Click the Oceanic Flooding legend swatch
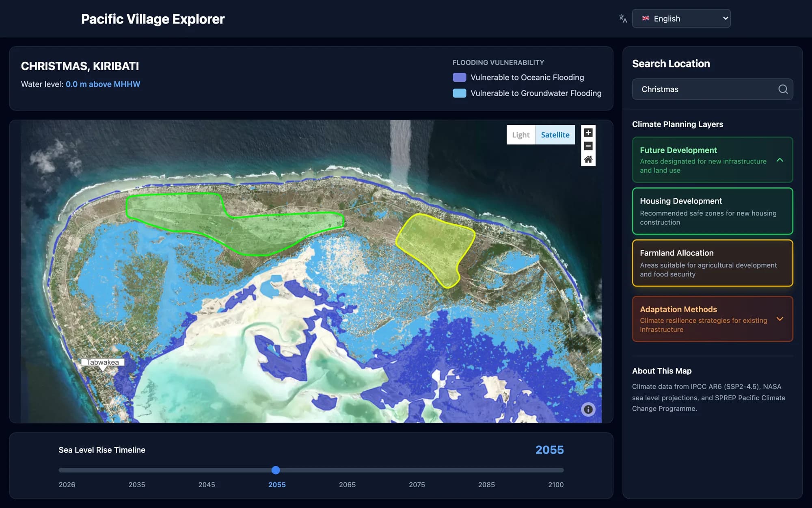The height and width of the screenshot is (508, 812). click(x=459, y=77)
